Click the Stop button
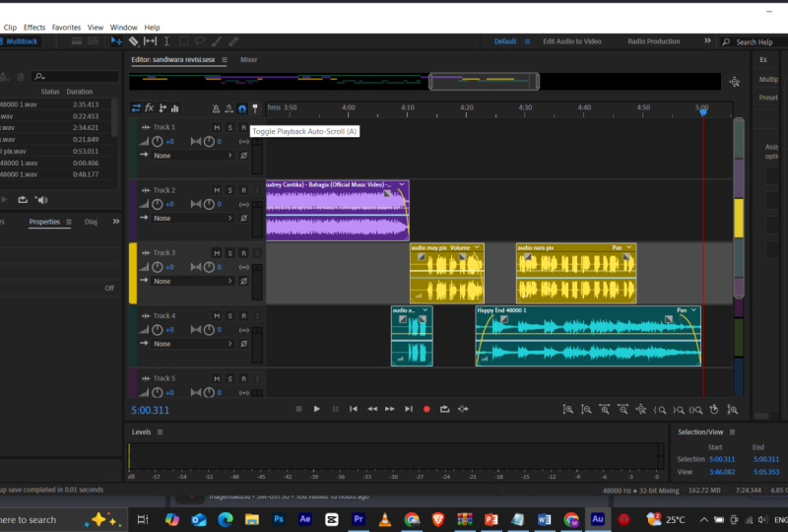 298,409
